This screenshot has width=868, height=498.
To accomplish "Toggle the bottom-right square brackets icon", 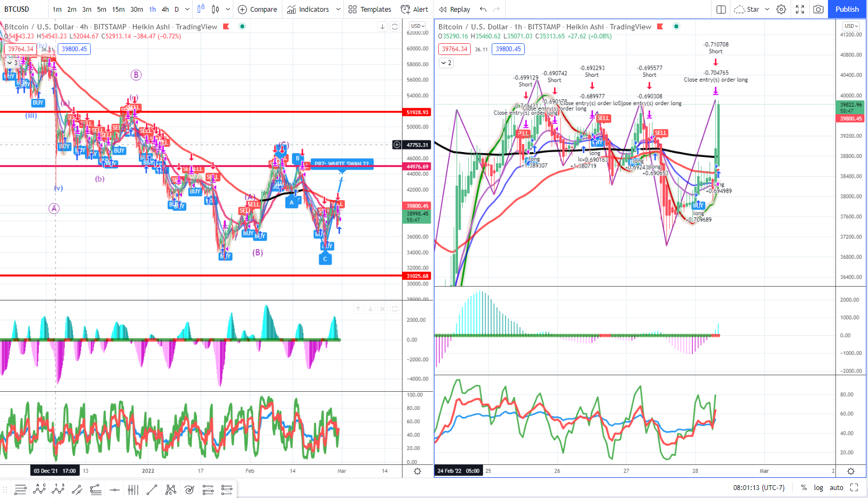I will click(854, 487).
